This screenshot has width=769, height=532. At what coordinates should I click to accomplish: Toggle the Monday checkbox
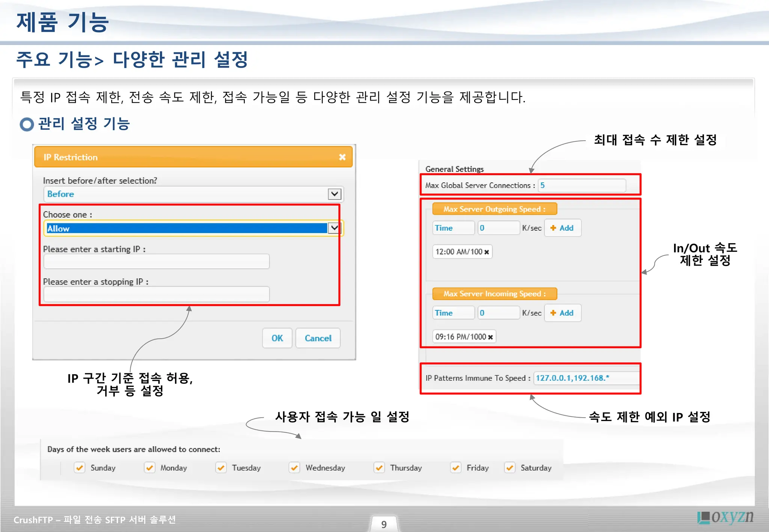pos(149,468)
